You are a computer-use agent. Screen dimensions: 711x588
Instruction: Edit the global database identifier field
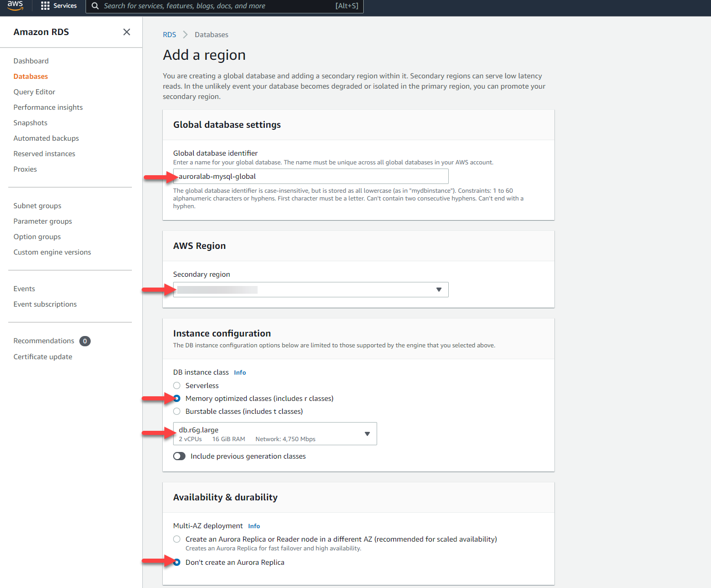click(310, 176)
